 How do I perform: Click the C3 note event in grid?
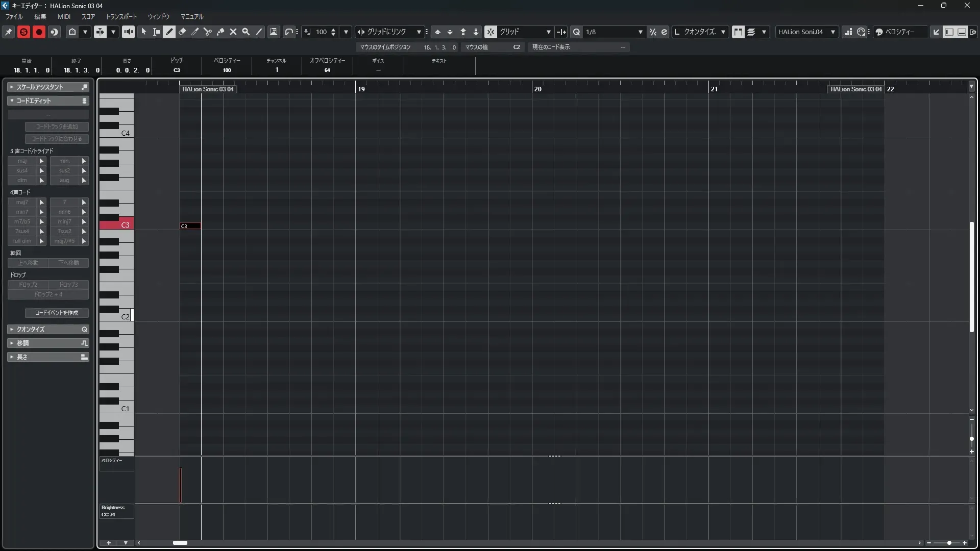pos(190,226)
